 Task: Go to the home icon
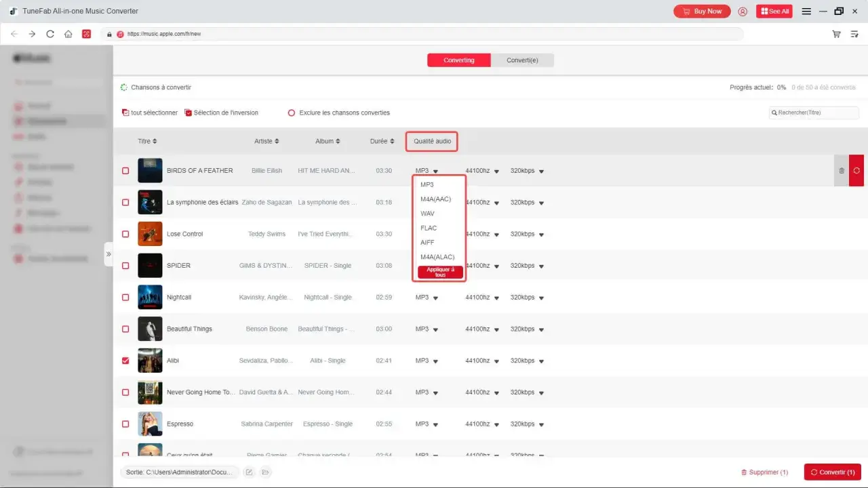[68, 34]
